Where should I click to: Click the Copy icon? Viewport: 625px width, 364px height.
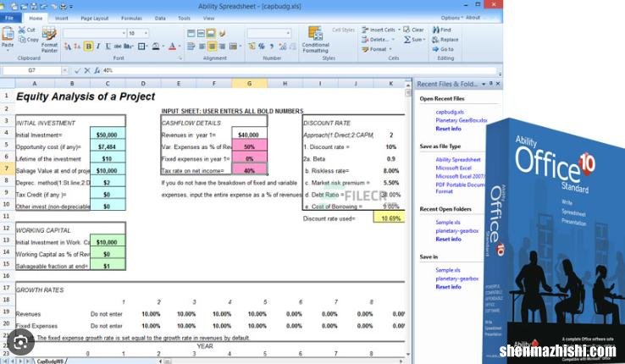point(22,40)
